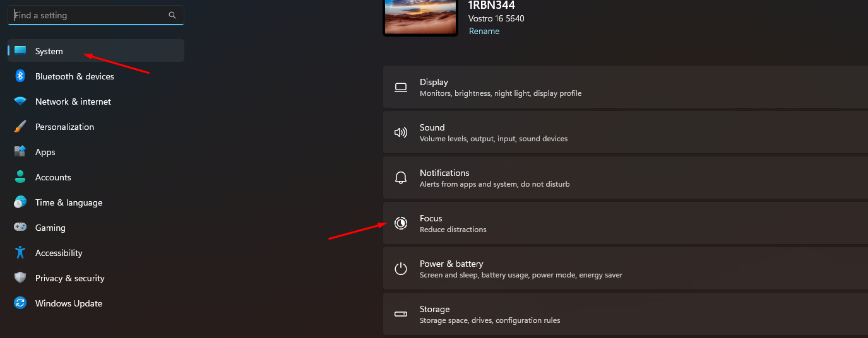Open Display settings row

pos(626,87)
